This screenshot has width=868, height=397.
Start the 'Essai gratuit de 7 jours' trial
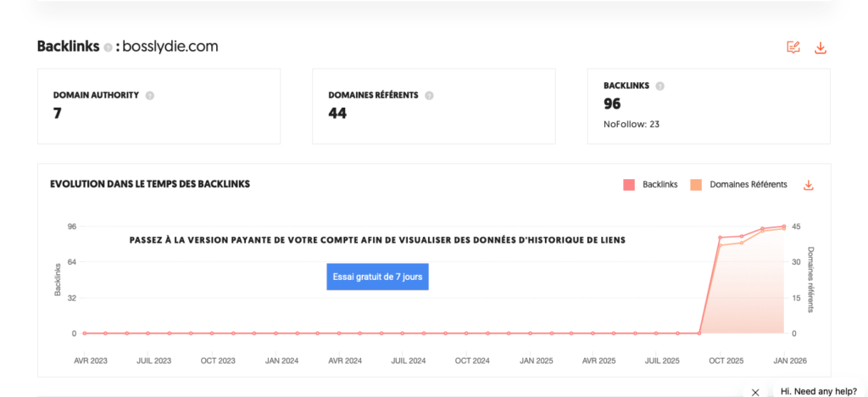[377, 277]
